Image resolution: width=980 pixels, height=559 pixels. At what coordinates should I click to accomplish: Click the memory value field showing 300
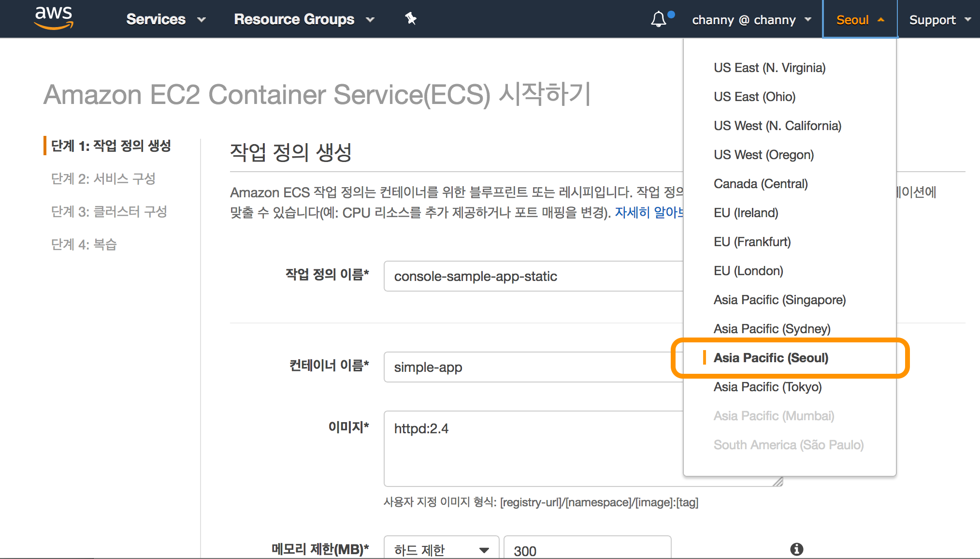pos(587,550)
